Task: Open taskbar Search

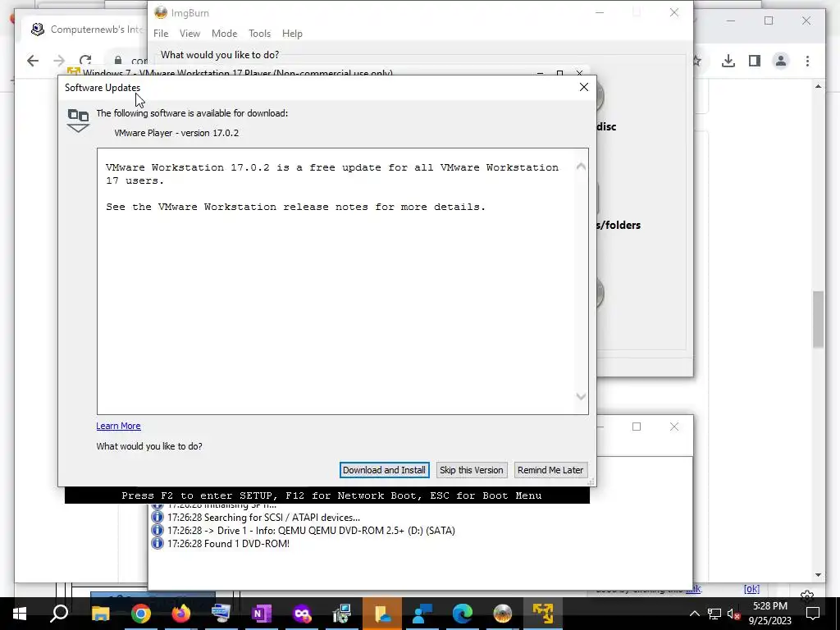Action: (59, 614)
